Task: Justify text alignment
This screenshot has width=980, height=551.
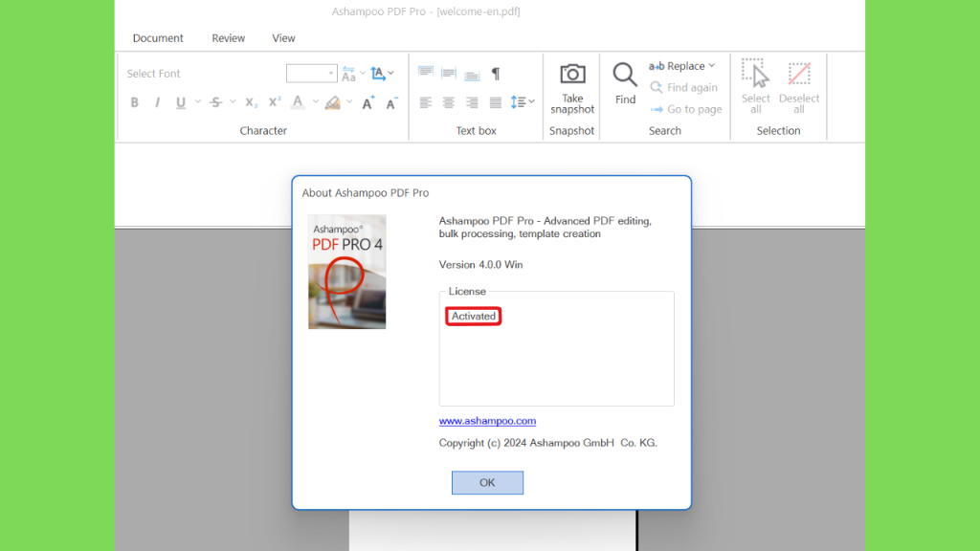Action: pos(496,102)
